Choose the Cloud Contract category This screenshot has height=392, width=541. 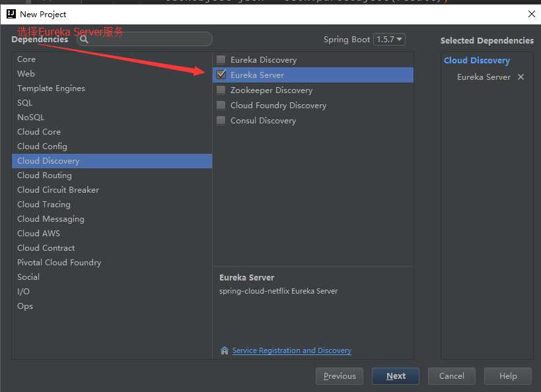point(112,248)
